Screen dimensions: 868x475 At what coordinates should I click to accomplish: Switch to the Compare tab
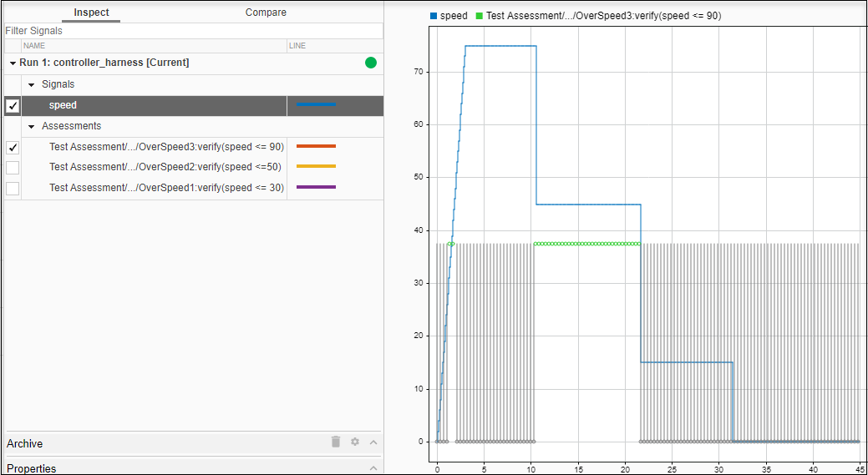coord(266,13)
